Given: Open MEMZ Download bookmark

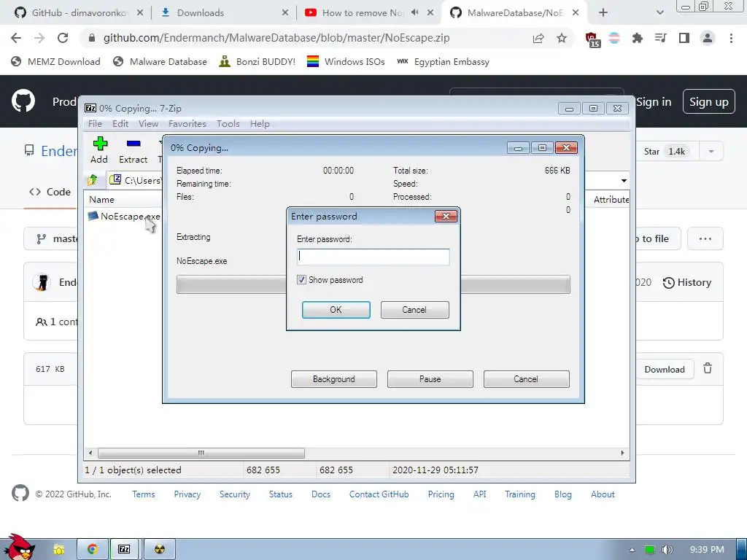Looking at the screenshot, I should click(x=55, y=61).
